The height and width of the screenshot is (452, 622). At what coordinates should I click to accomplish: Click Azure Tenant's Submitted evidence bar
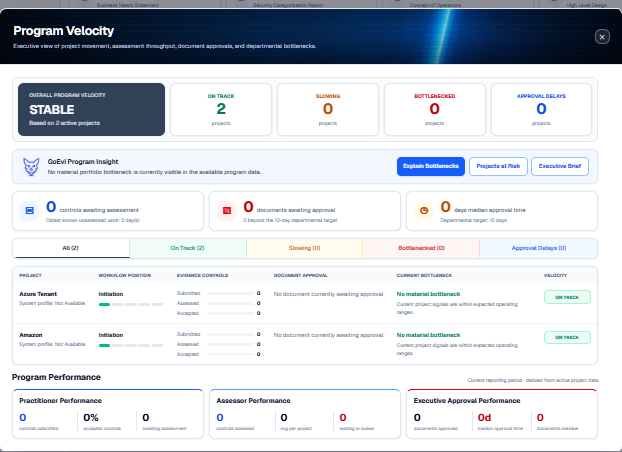point(230,294)
